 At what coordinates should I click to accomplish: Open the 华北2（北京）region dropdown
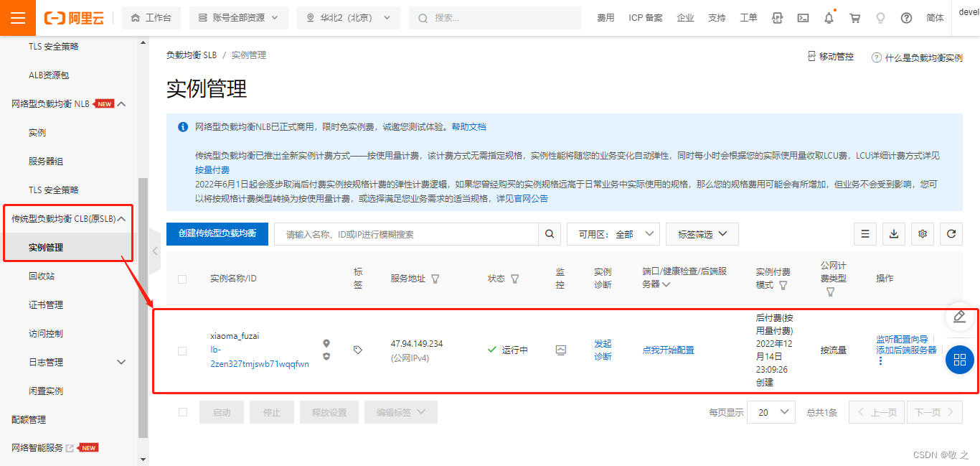[349, 18]
